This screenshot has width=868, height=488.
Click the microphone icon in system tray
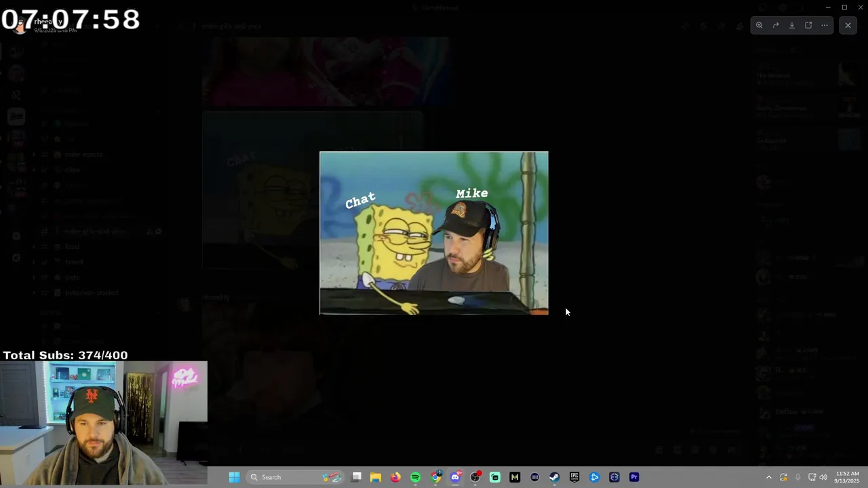pyautogui.click(x=797, y=477)
